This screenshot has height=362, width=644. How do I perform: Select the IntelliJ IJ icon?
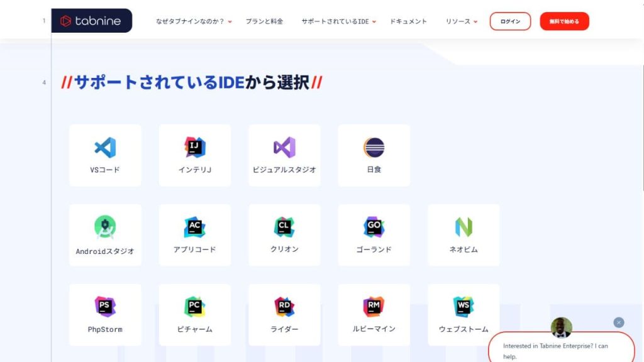[195, 148]
